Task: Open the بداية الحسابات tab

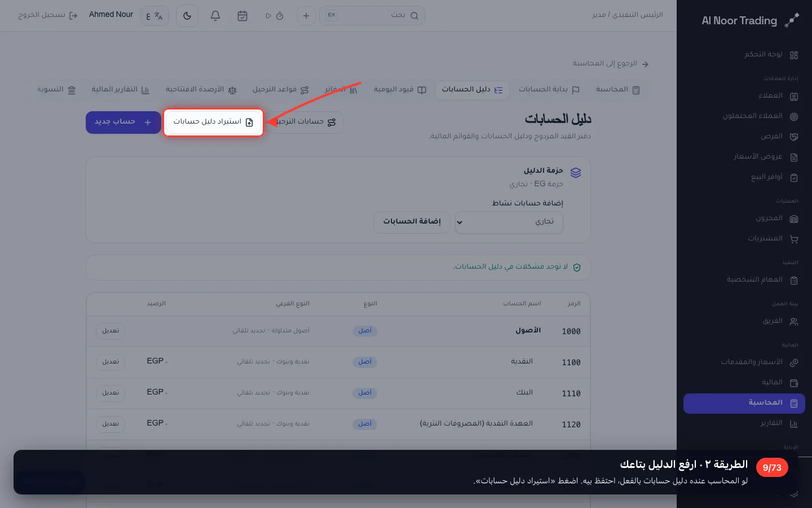Action: [549, 90]
